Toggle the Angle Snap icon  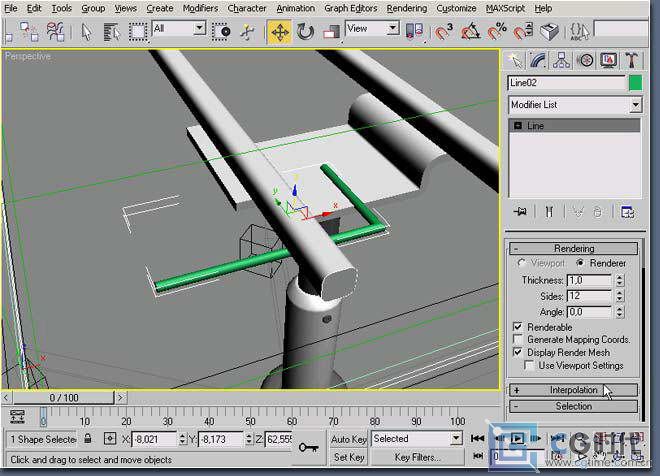(x=470, y=32)
